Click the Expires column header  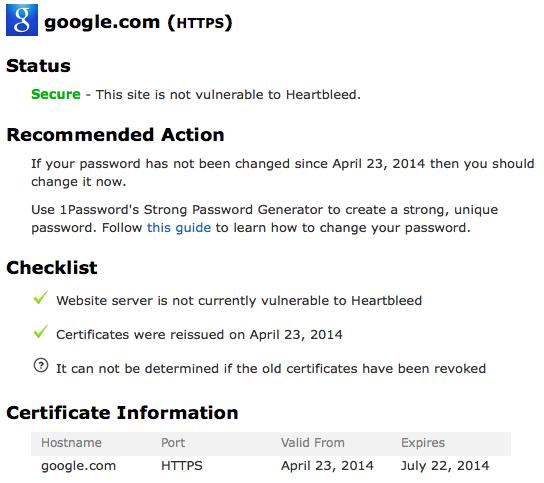coord(423,443)
